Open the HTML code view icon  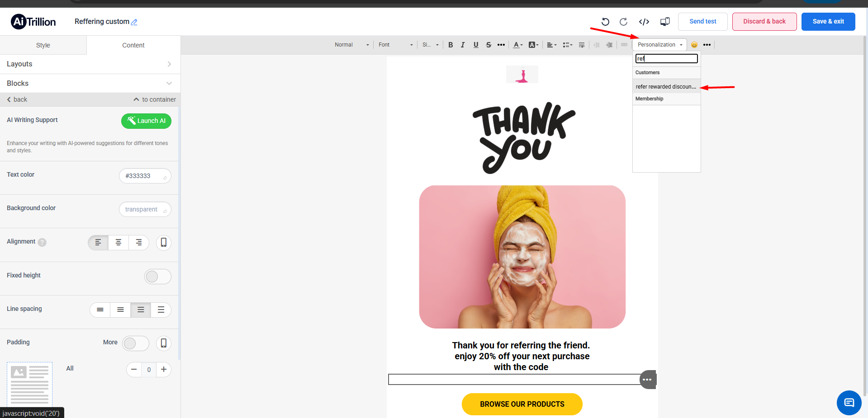644,22
